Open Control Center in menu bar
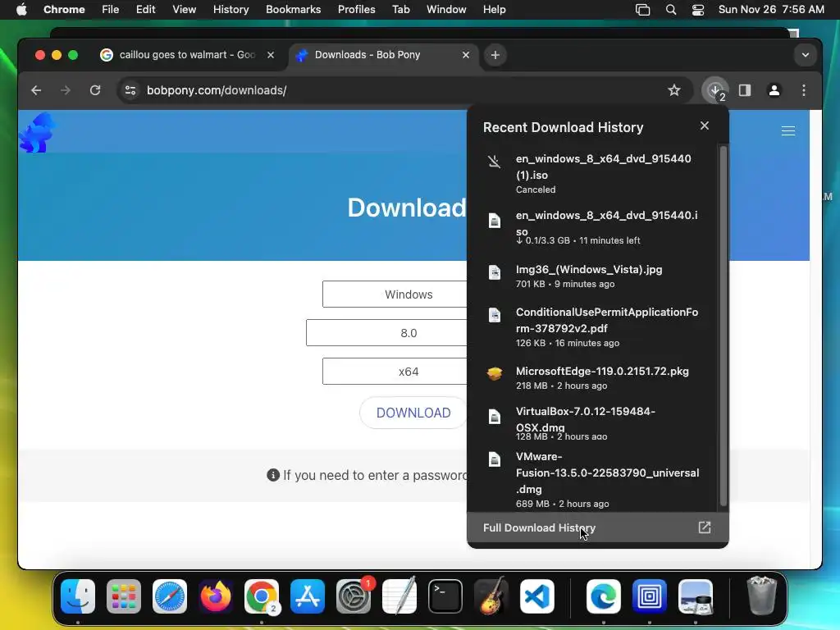 pyautogui.click(x=698, y=10)
